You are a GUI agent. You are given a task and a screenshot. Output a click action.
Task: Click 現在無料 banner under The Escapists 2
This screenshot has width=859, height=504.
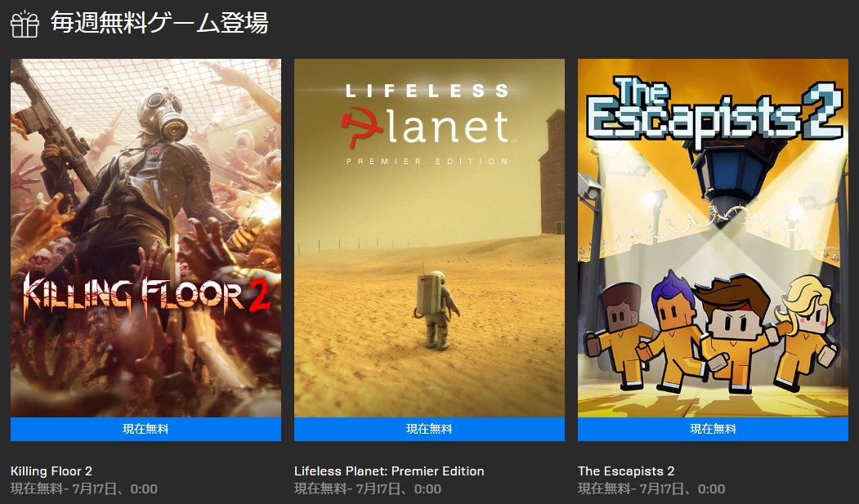click(x=713, y=429)
